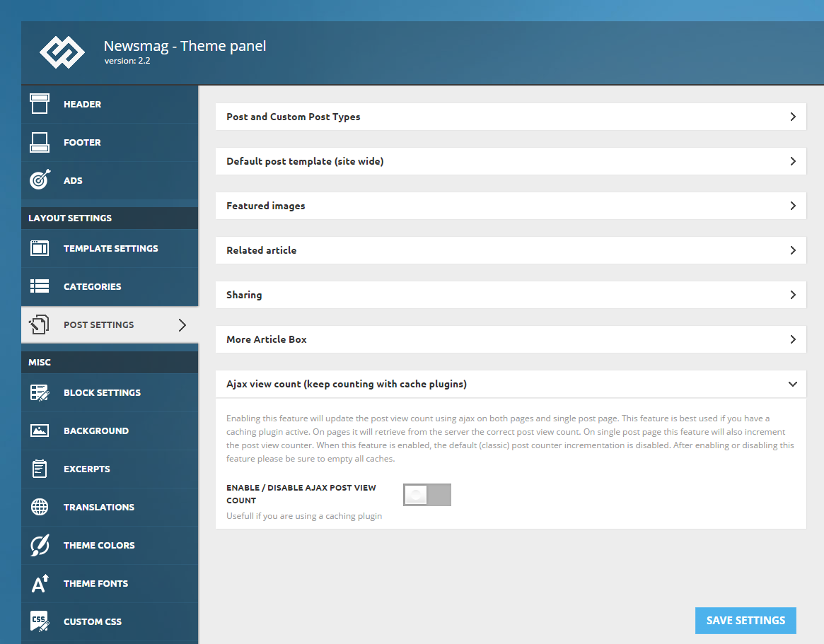The width and height of the screenshot is (824, 644).
Task: Click the Newsmag theme logo icon
Action: click(x=62, y=52)
